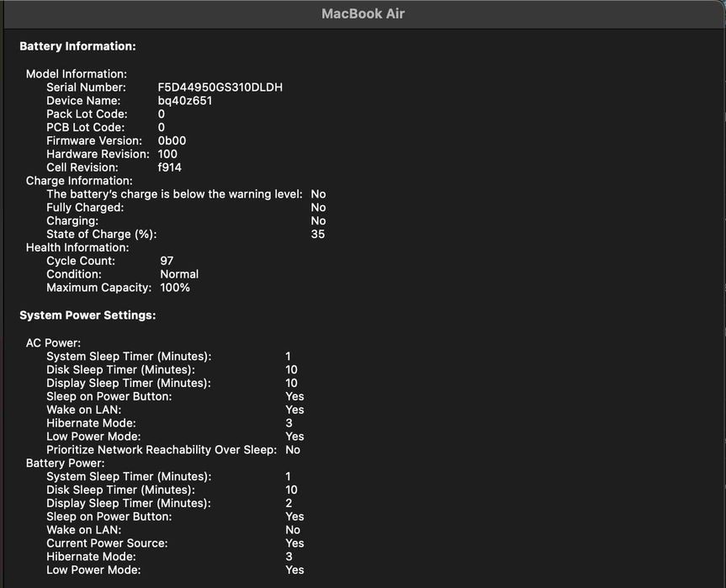726x588 pixels.
Task: Click Wake on LAN under AC Power
Action: [84, 410]
